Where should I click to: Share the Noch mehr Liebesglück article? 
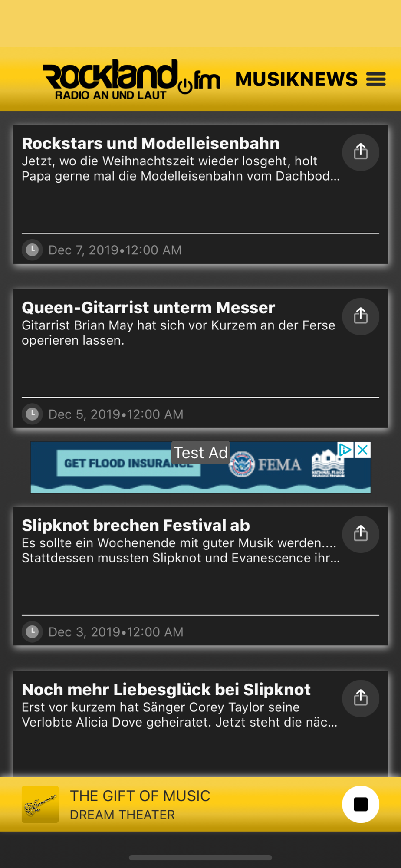(361, 698)
